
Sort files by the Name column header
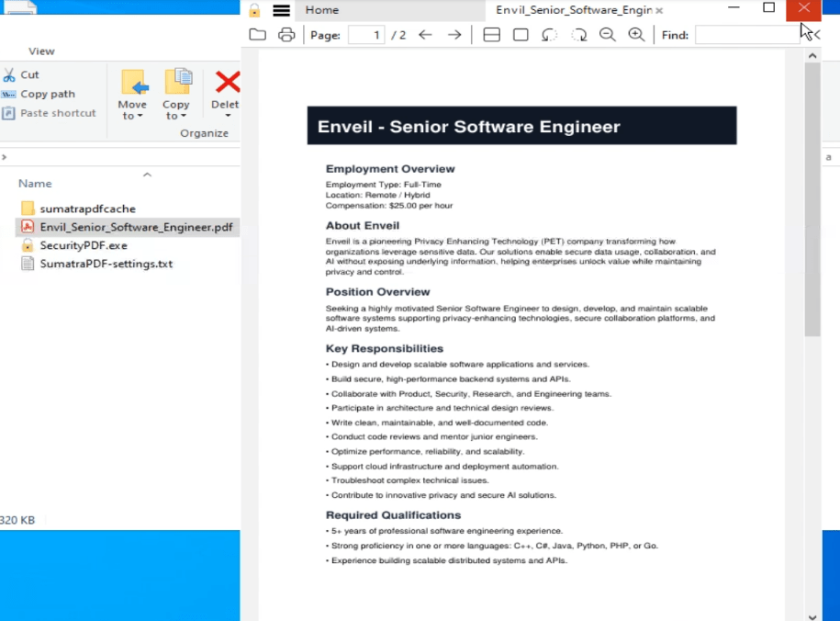pyautogui.click(x=35, y=184)
